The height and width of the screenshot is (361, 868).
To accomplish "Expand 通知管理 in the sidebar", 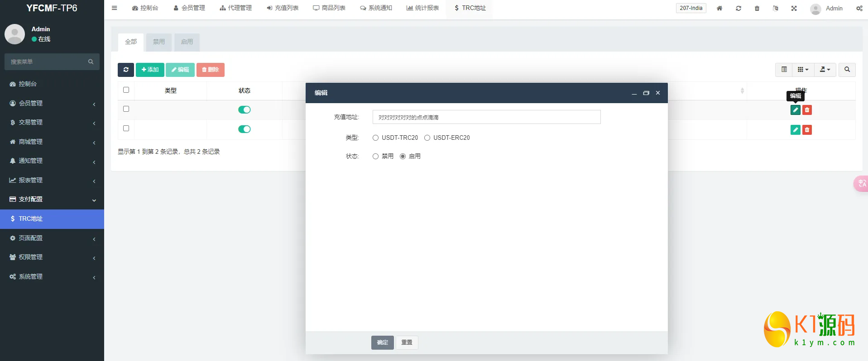I will [x=52, y=161].
